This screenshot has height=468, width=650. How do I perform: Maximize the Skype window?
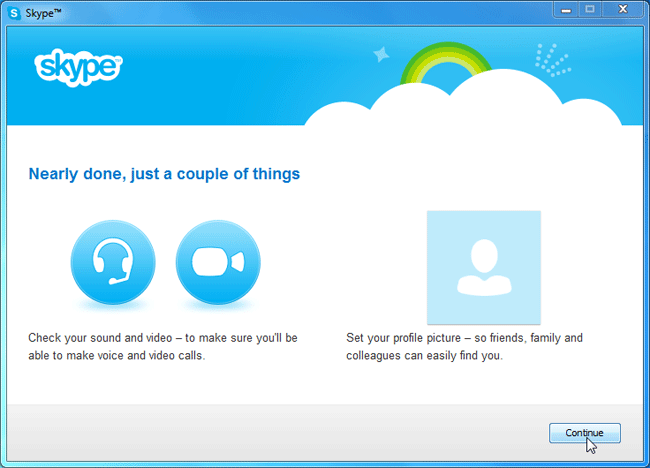pos(589,10)
